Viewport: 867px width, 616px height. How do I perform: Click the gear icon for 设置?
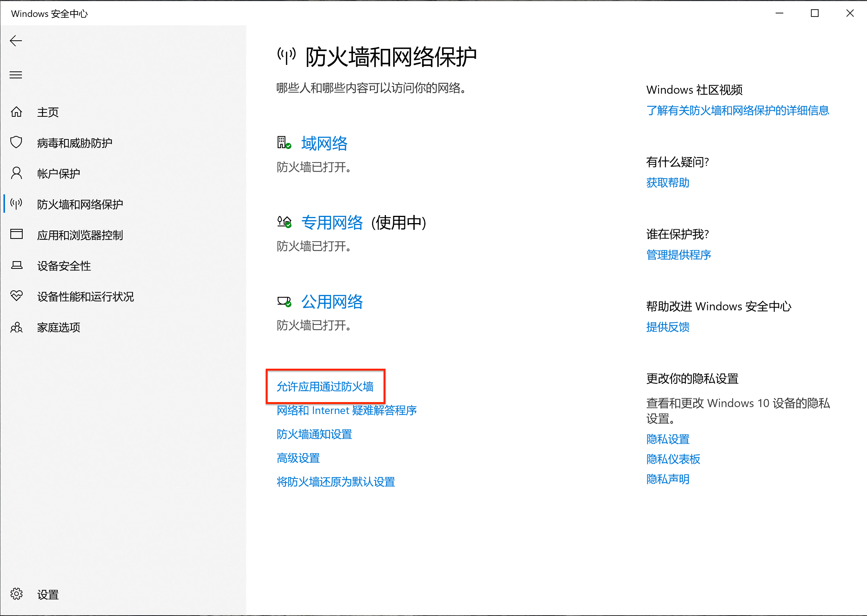(17, 594)
